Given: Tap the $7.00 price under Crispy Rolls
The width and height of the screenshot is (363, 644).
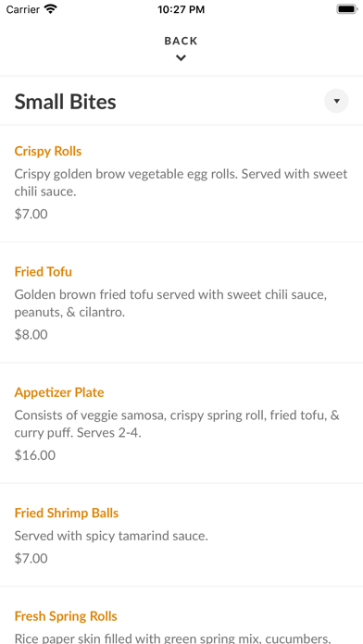Looking at the screenshot, I should tap(31, 214).
